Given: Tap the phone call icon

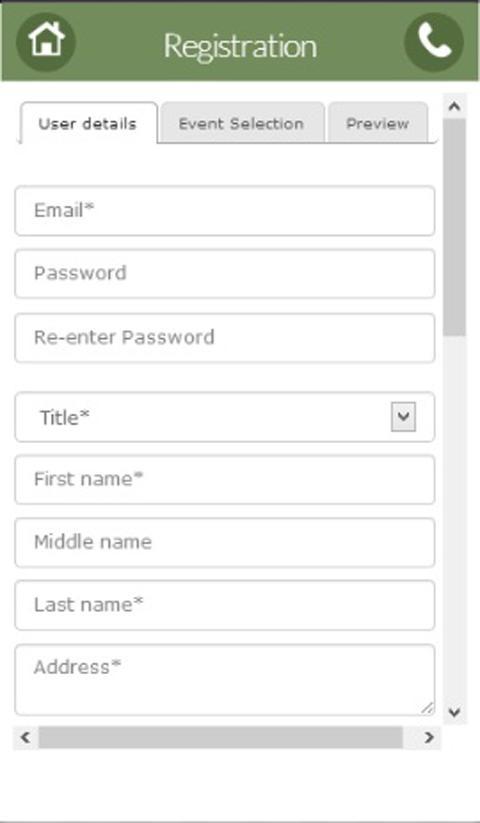Looking at the screenshot, I should (x=434, y=41).
